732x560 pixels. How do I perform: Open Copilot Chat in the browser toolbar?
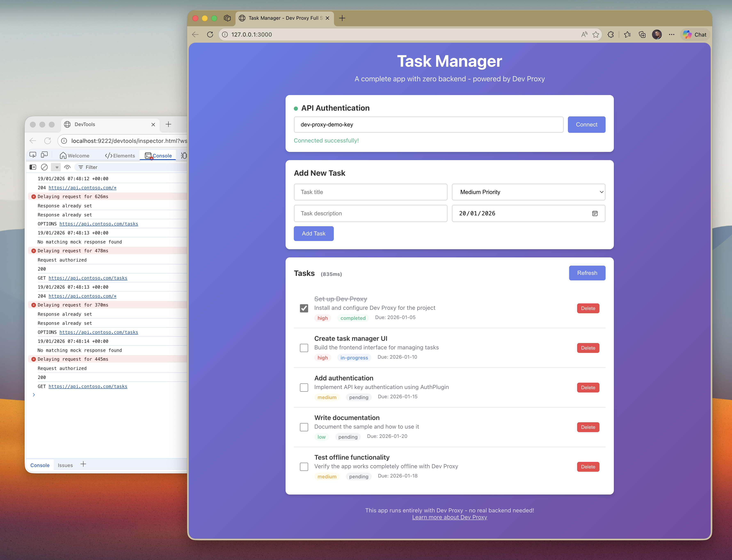point(694,34)
